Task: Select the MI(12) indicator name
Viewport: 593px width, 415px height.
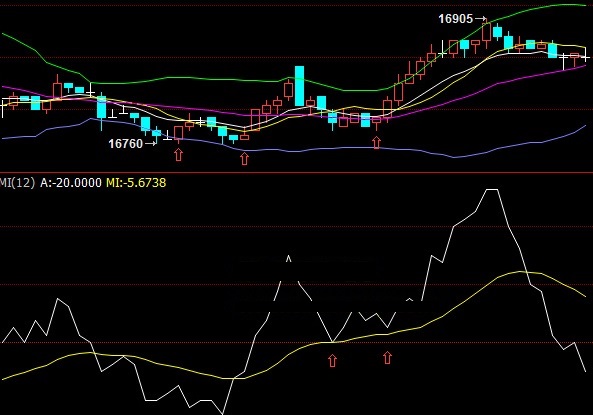Action: click(x=17, y=183)
